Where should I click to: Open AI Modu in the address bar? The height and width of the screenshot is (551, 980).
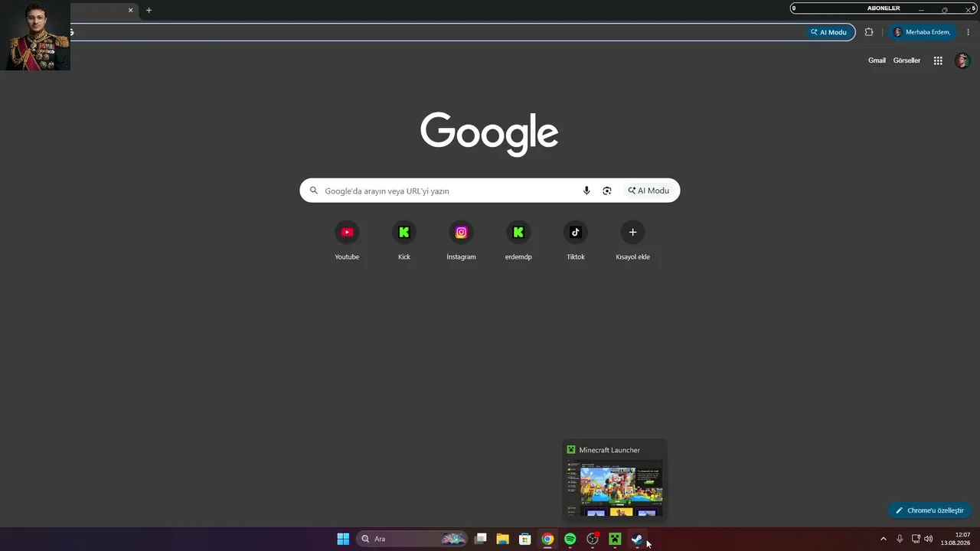pyautogui.click(x=829, y=32)
